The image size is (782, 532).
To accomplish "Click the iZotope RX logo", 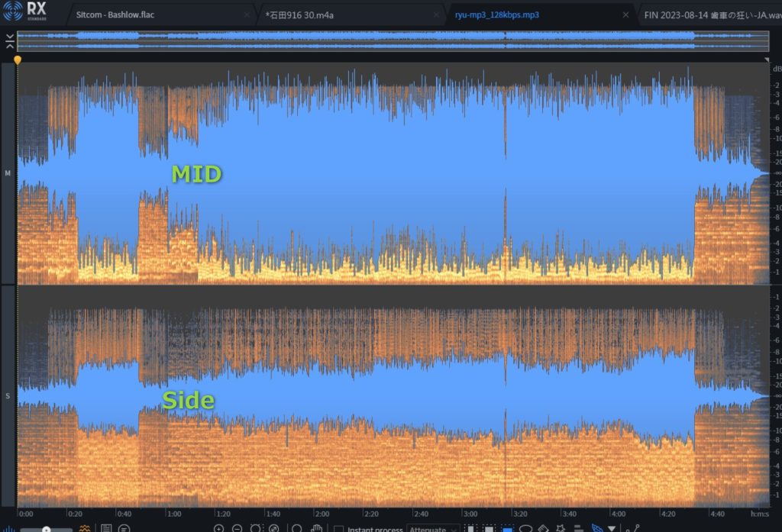I will tap(24, 12).
